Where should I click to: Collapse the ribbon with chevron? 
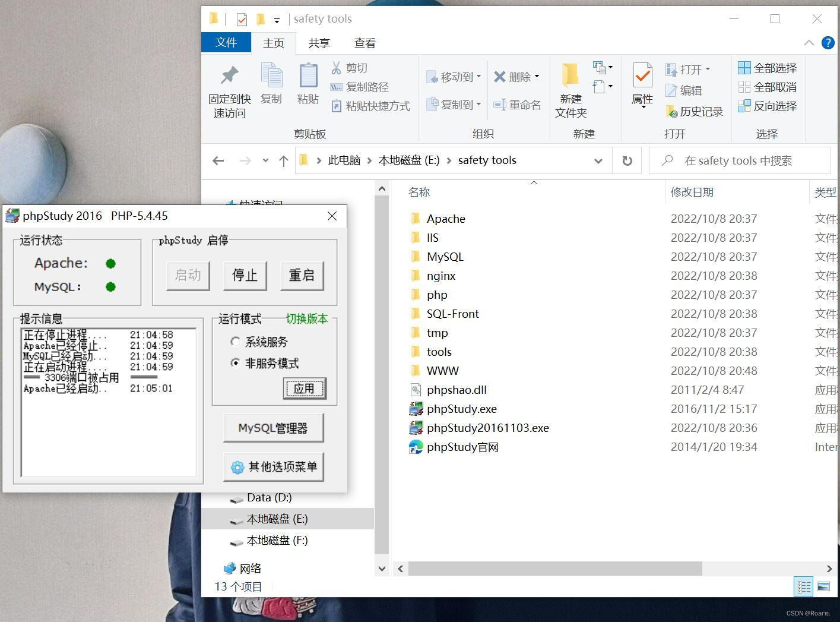(809, 43)
